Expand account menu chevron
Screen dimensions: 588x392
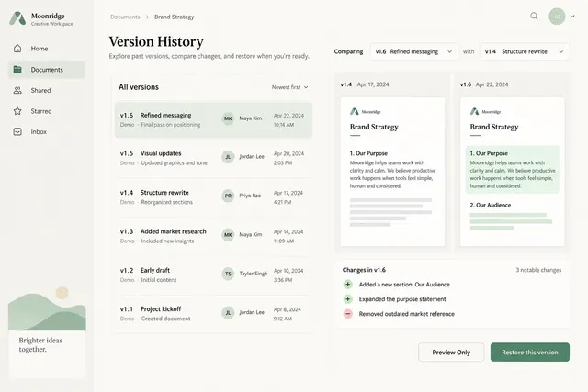pos(572,17)
